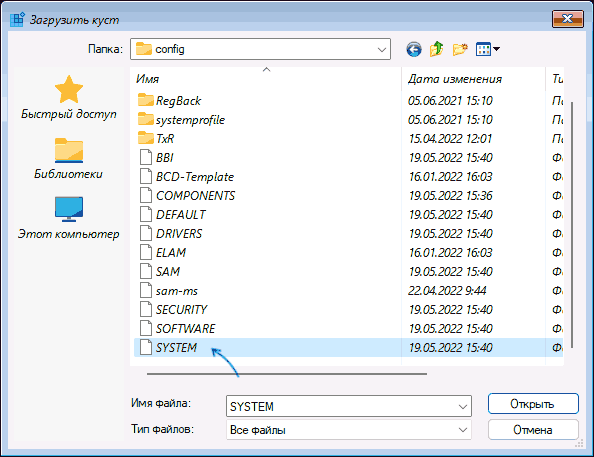594x457 pixels.
Task: Expand the Папка config dropdown
Action: coord(382,49)
